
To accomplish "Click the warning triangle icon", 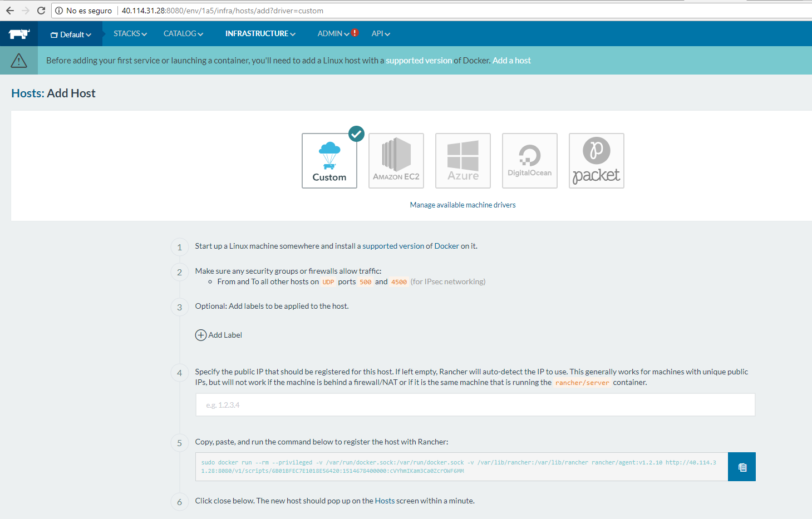I will (x=19, y=60).
